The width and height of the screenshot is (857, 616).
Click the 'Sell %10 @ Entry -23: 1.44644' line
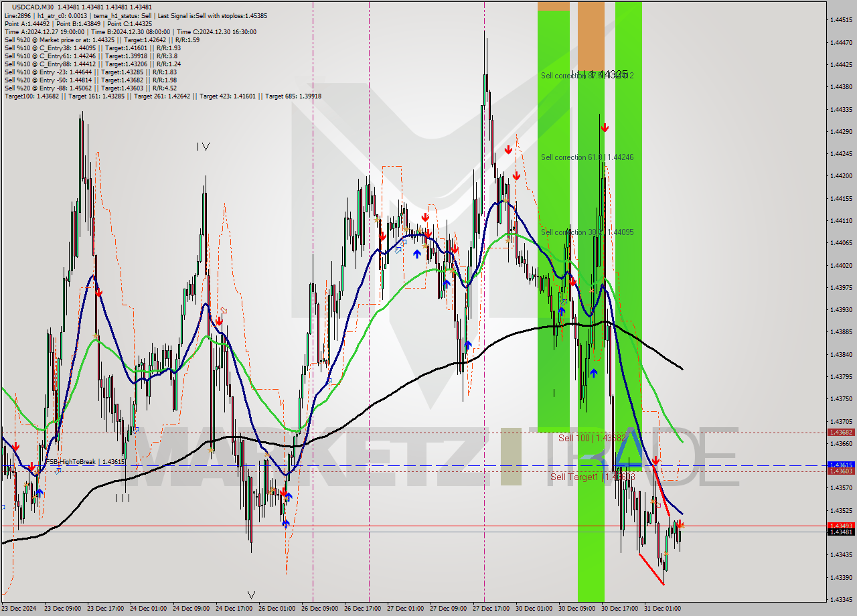(90, 72)
